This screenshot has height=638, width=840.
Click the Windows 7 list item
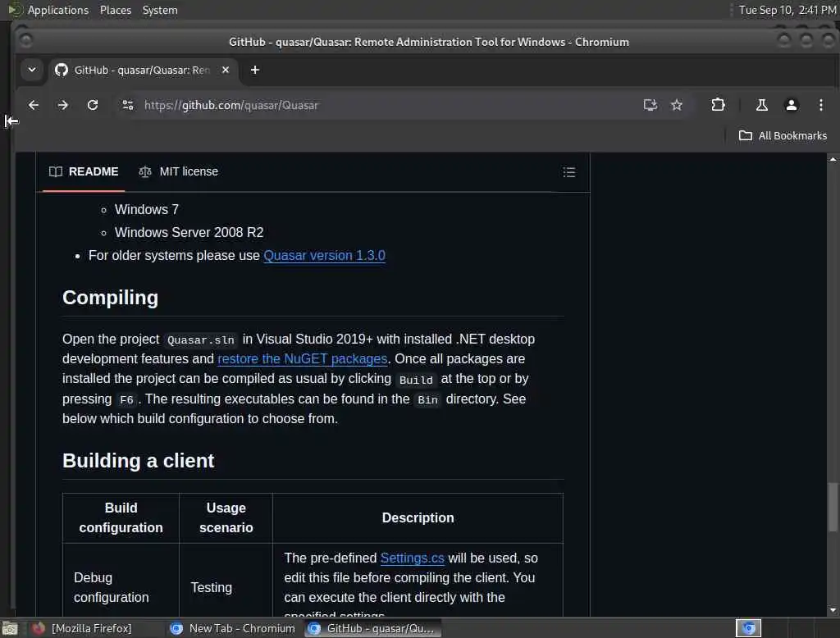(146, 209)
